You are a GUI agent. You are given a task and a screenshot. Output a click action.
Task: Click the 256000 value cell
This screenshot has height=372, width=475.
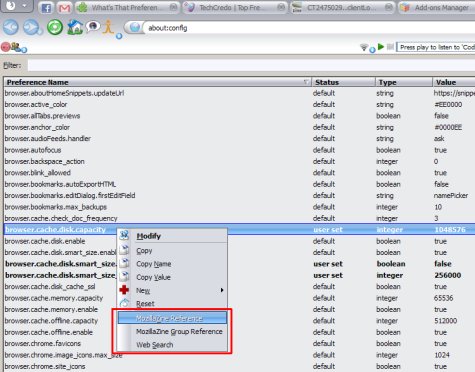448,275
